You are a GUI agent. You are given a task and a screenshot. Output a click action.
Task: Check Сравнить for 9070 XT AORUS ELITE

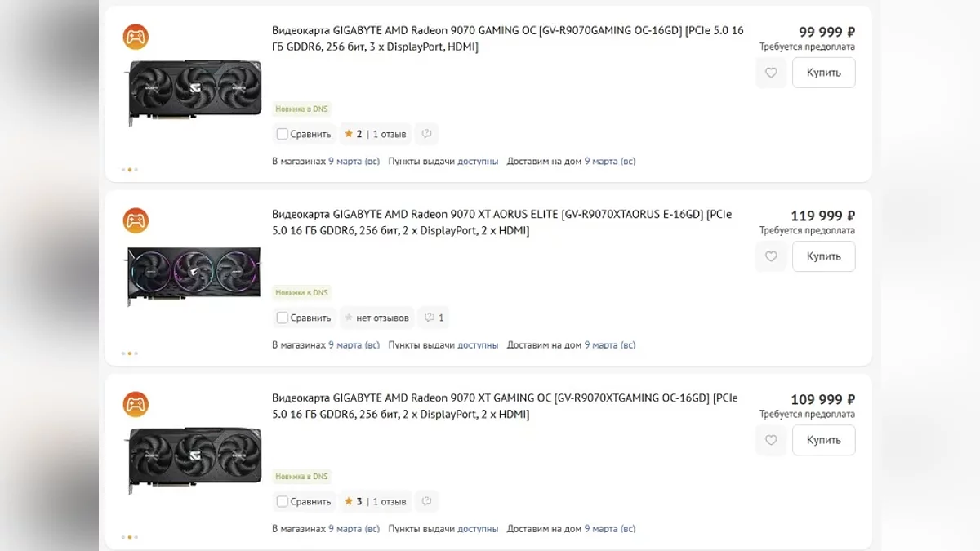click(x=283, y=318)
